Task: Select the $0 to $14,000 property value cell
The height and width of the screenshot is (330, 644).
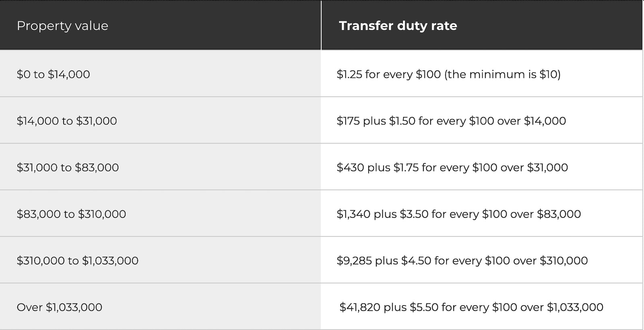Action: pos(160,74)
